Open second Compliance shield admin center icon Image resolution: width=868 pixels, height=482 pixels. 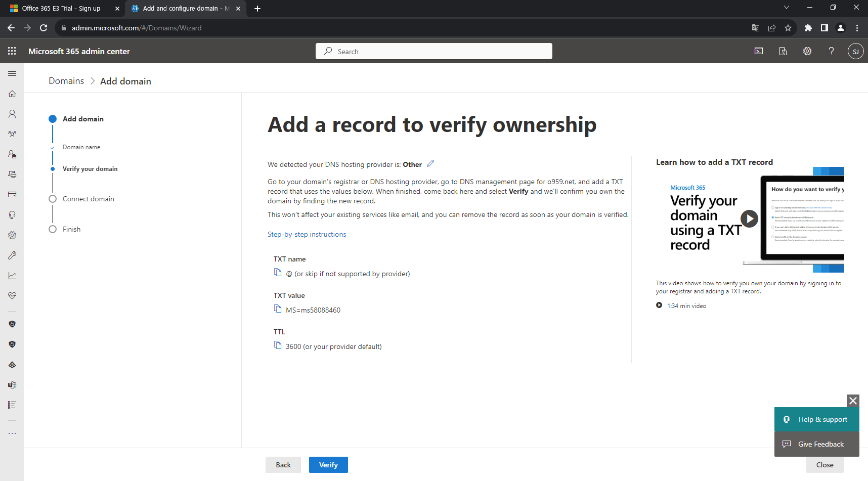[x=12, y=344]
